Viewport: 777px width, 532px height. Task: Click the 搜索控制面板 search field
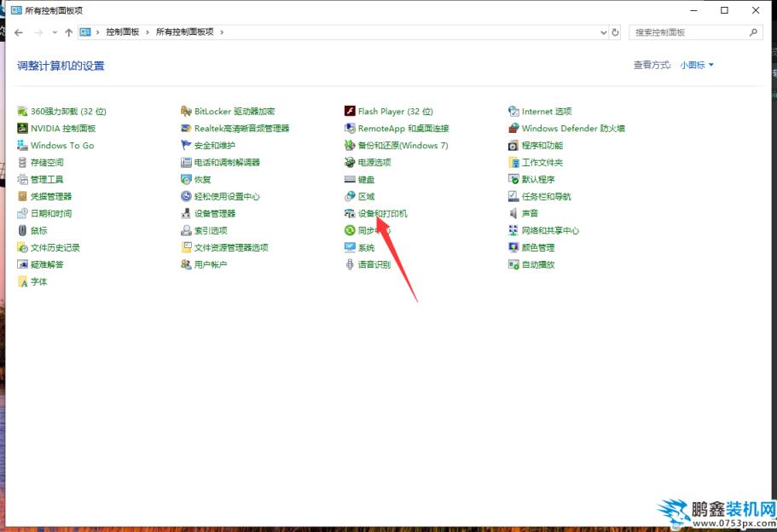[696, 32]
